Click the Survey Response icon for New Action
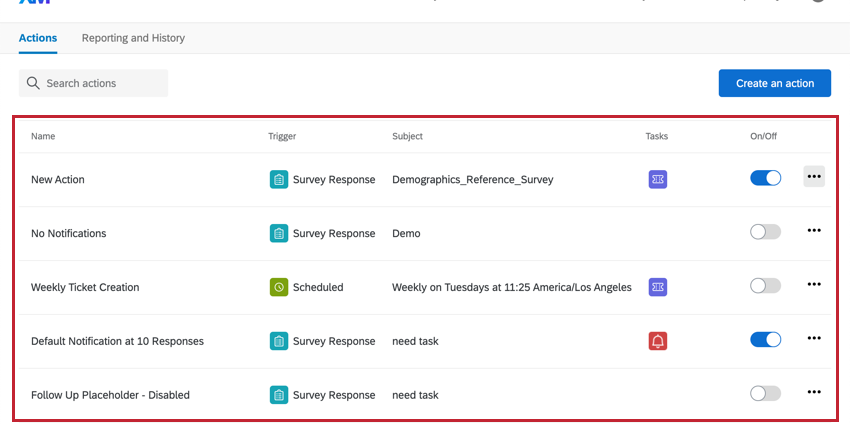This screenshot has width=850, height=425. coord(279,179)
